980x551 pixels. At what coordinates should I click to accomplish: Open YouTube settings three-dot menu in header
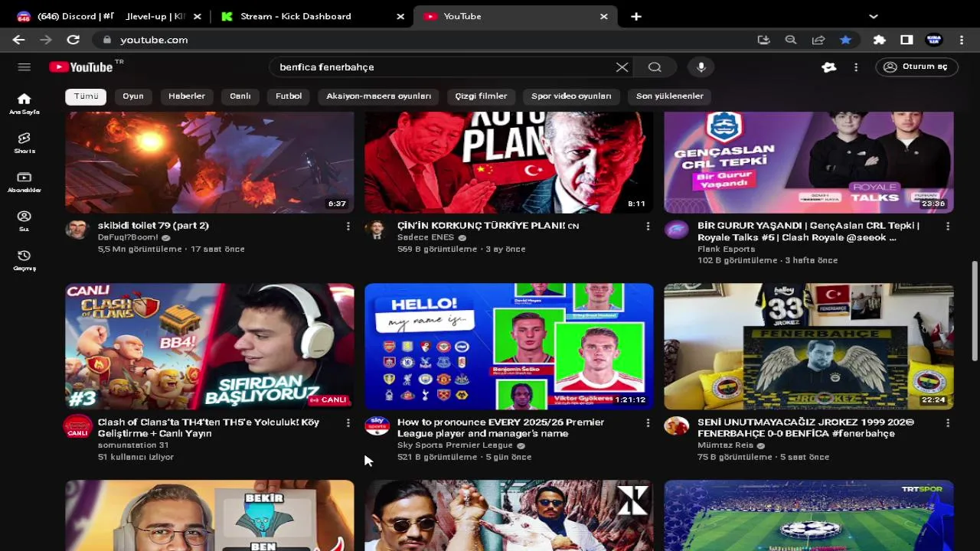point(856,67)
